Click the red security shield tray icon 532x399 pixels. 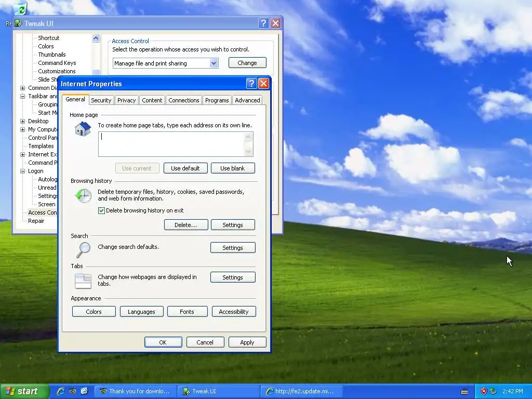point(484,391)
